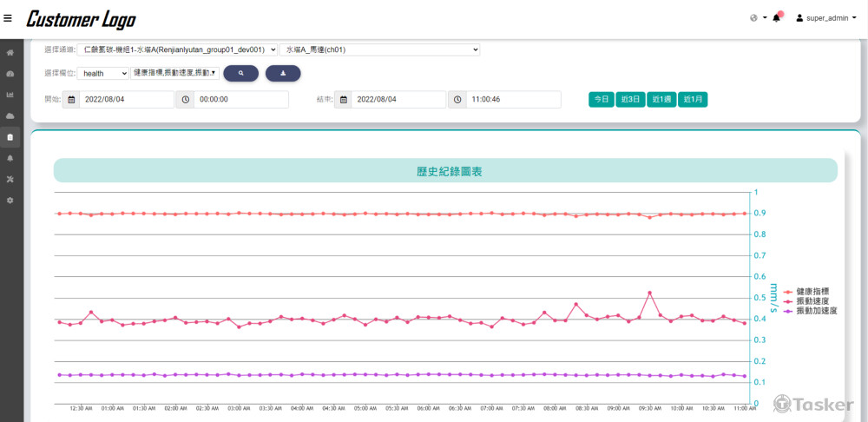Go to Home in the sidebar

(10, 53)
